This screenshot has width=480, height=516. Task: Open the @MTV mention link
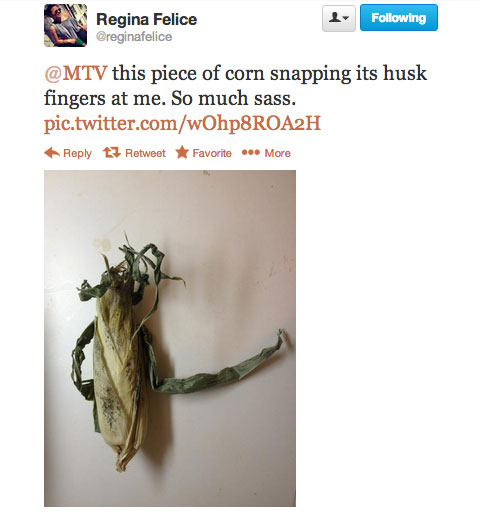coord(76,73)
